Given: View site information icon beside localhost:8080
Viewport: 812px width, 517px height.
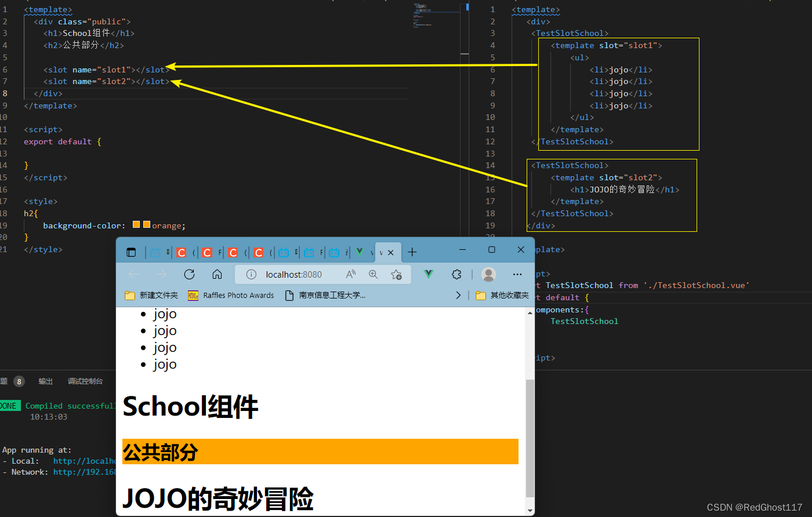Looking at the screenshot, I should pyautogui.click(x=251, y=275).
